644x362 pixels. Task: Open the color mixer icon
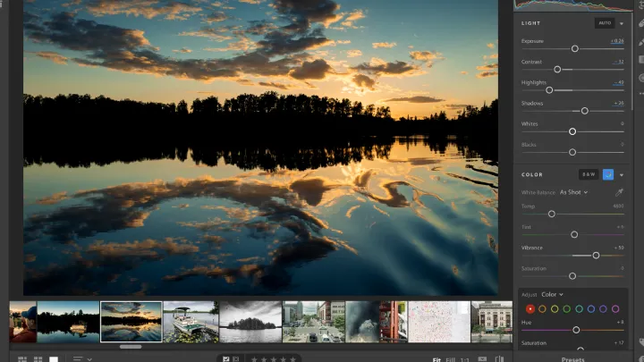coord(608,174)
